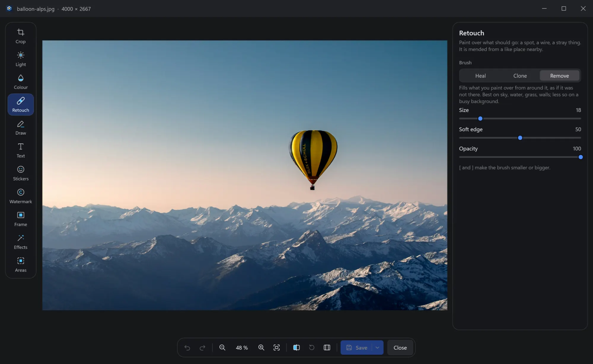Click the 48 % zoom level readout

click(x=242, y=348)
